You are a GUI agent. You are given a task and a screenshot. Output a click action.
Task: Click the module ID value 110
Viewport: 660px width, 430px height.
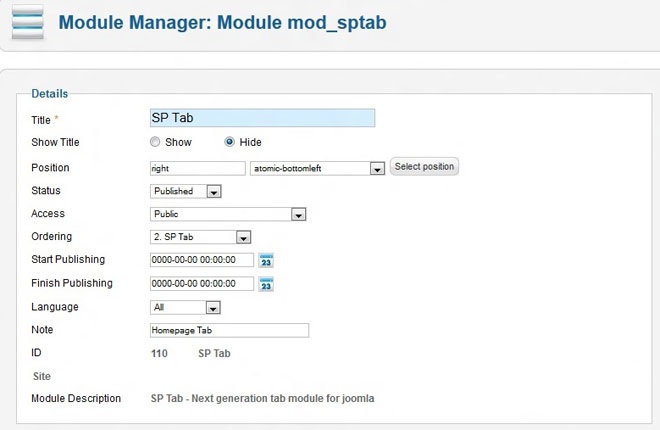click(x=159, y=353)
